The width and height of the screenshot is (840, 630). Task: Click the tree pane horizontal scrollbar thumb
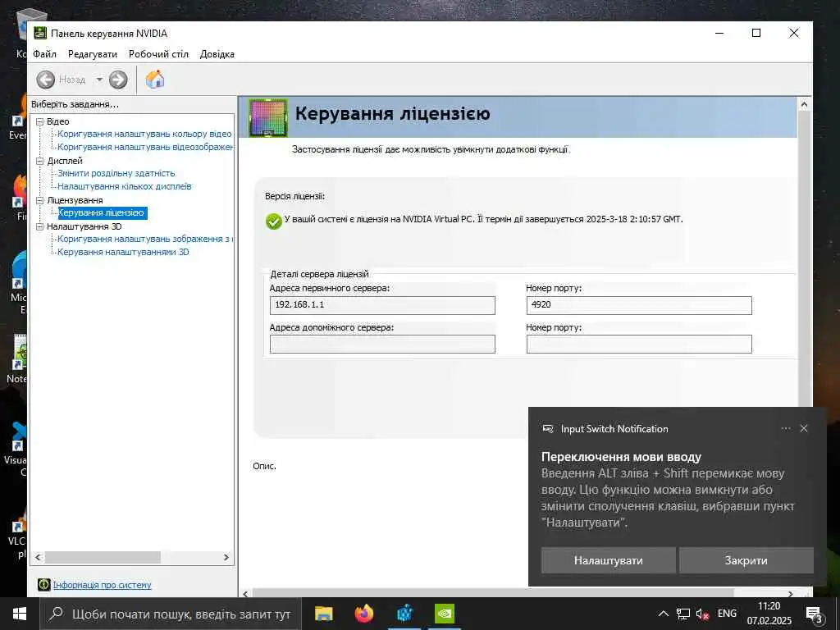[103, 557]
